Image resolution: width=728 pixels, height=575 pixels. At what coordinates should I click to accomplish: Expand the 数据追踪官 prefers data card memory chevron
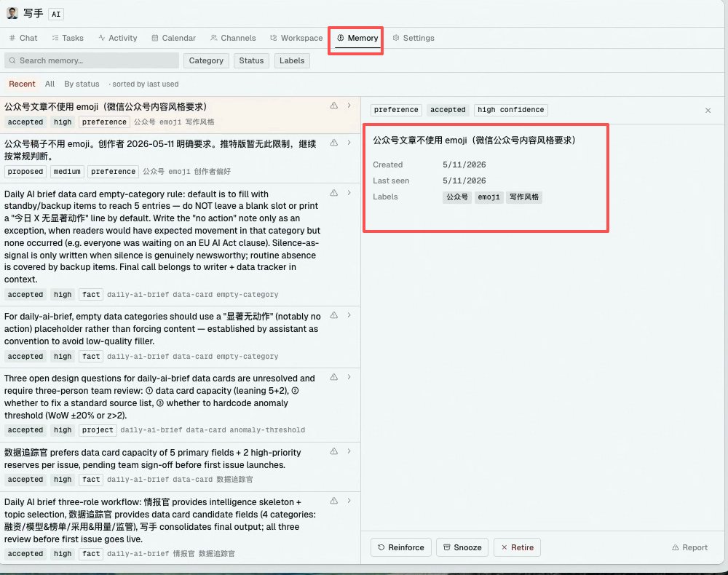(x=349, y=451)
